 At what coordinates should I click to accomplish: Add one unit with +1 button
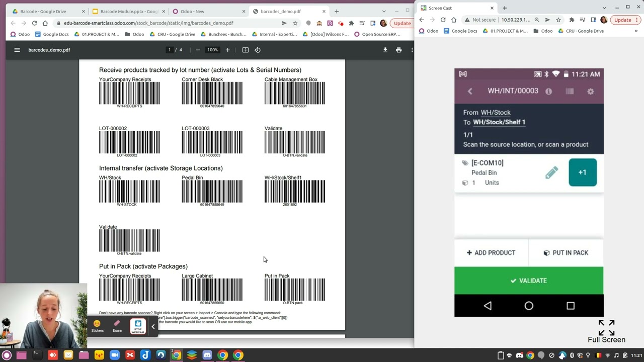[583, 172]
